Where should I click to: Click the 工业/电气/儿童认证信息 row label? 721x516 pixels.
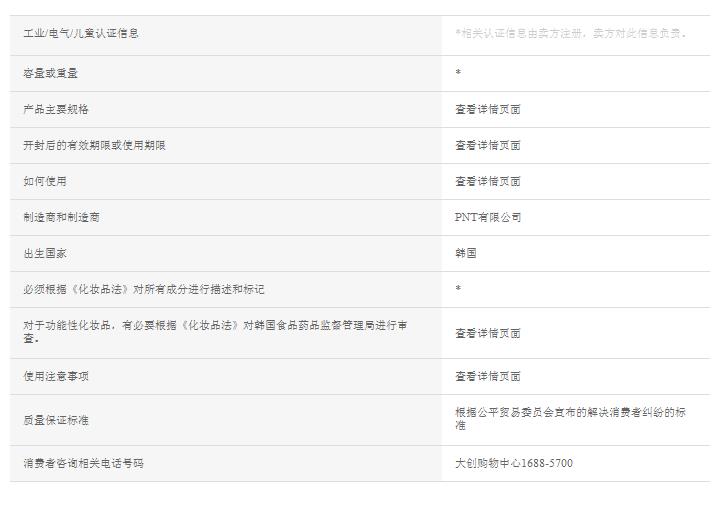point(81,33)
